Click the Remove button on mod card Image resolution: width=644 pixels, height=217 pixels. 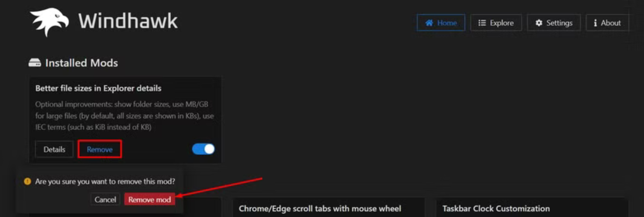click(100, 149)
